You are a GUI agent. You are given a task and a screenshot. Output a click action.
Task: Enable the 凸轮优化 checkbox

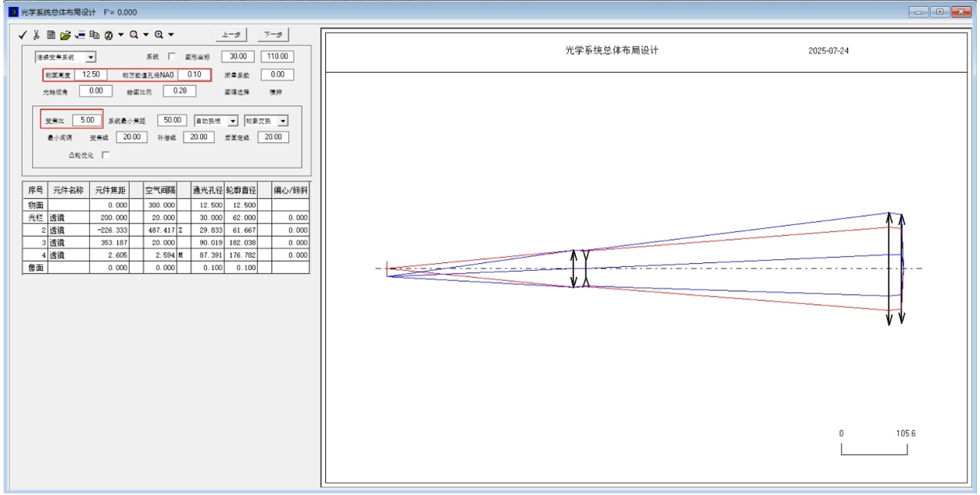click(106, 155)
